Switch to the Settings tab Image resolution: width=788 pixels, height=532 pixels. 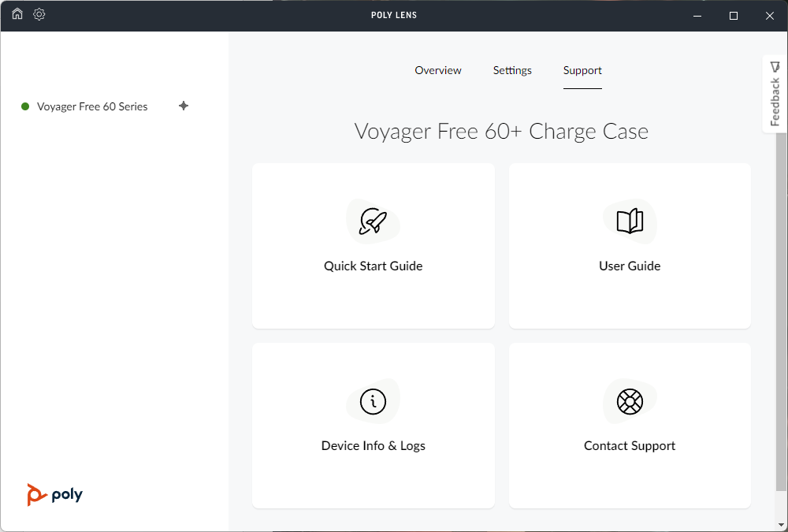coord(512,70)
